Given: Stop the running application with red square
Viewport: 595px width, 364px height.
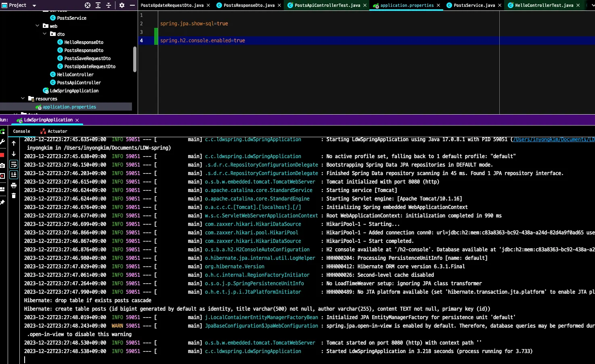Looking at the screenshot, I should click(2, 155).
